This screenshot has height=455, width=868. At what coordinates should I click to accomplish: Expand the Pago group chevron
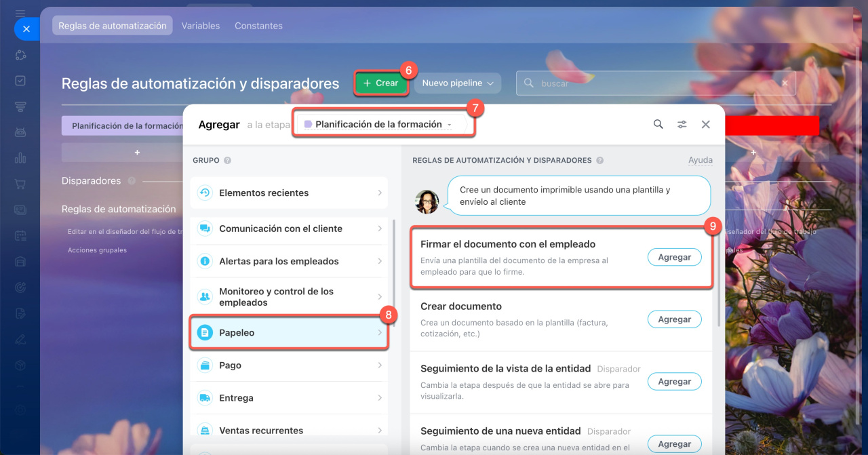pos(380,365)
